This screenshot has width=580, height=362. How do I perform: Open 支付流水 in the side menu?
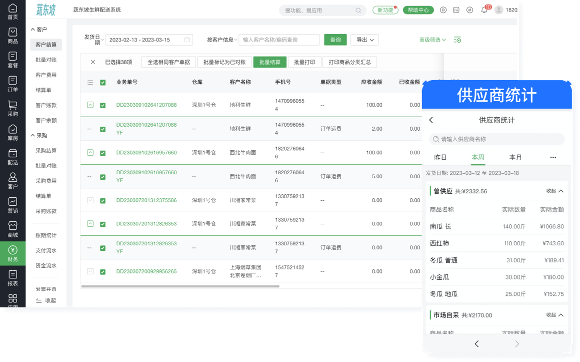coord(46,250)
